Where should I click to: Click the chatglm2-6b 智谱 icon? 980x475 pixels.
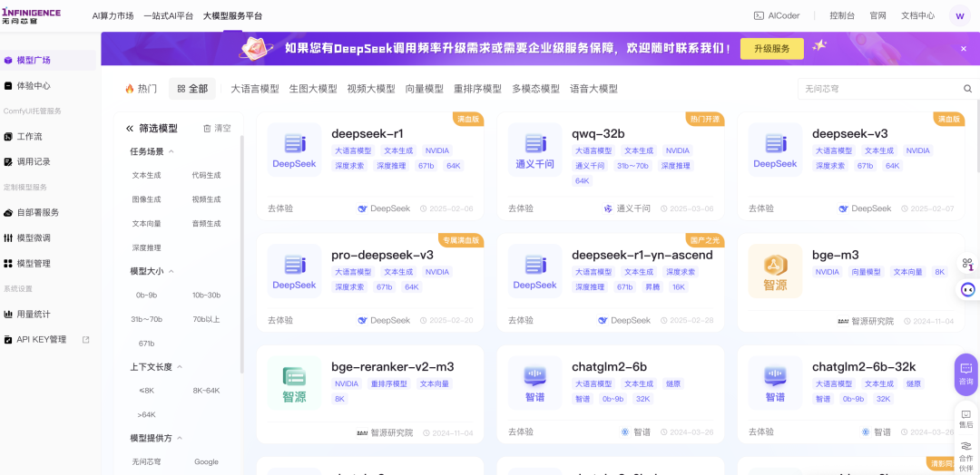pos(534,383)
